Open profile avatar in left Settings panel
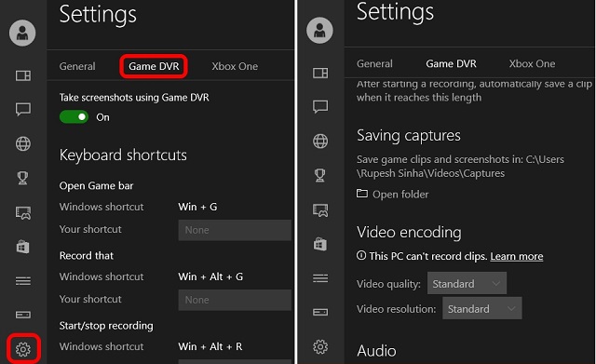The image size is (596, 364). pos(22,33)
